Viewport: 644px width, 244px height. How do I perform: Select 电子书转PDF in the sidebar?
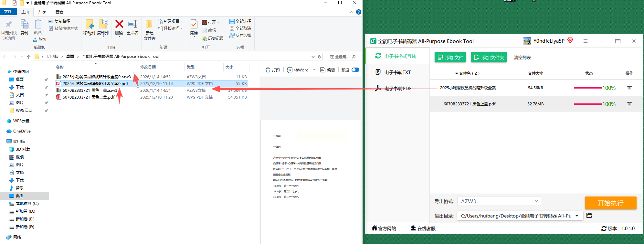[397, 89]
